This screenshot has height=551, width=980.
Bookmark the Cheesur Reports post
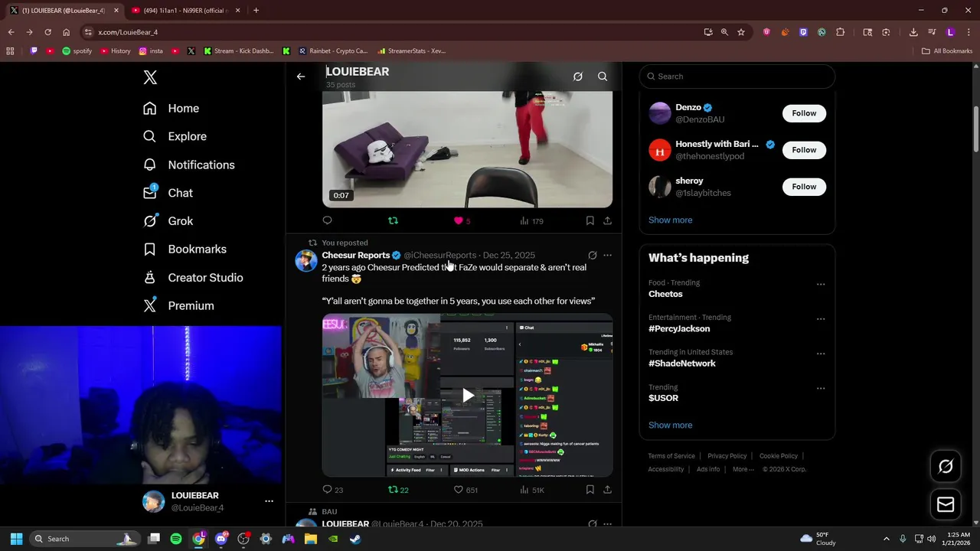(590, 490)
